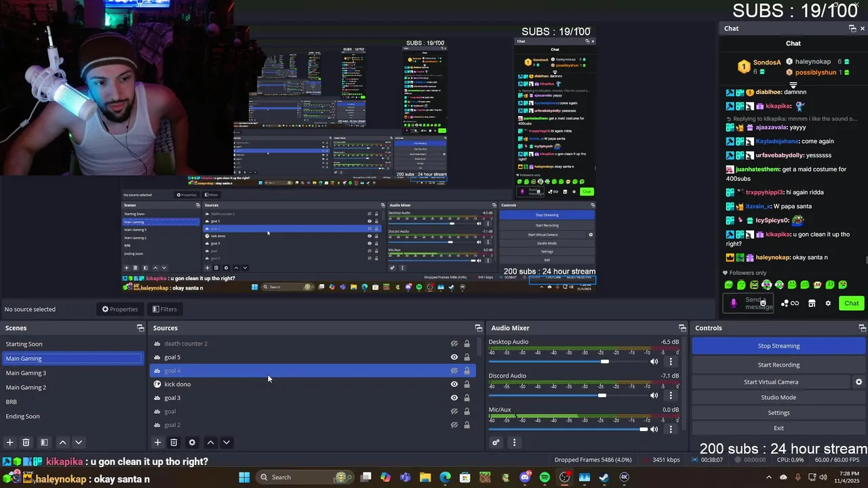Open emoji picker in chat message box

[x=763, y=303]
